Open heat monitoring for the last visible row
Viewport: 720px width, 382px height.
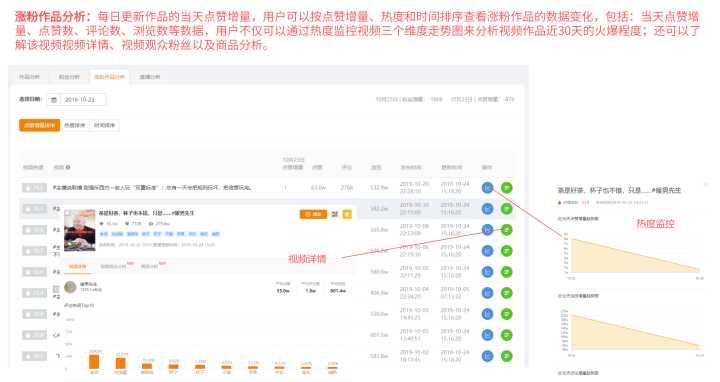tap(487, 356)
